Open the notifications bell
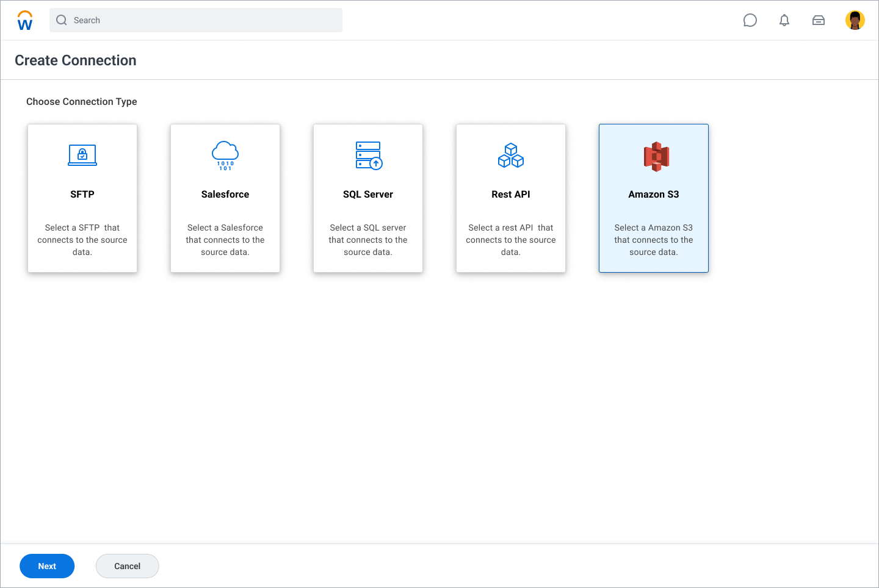This screenshot has height=588, width=879. click(784, 20)
